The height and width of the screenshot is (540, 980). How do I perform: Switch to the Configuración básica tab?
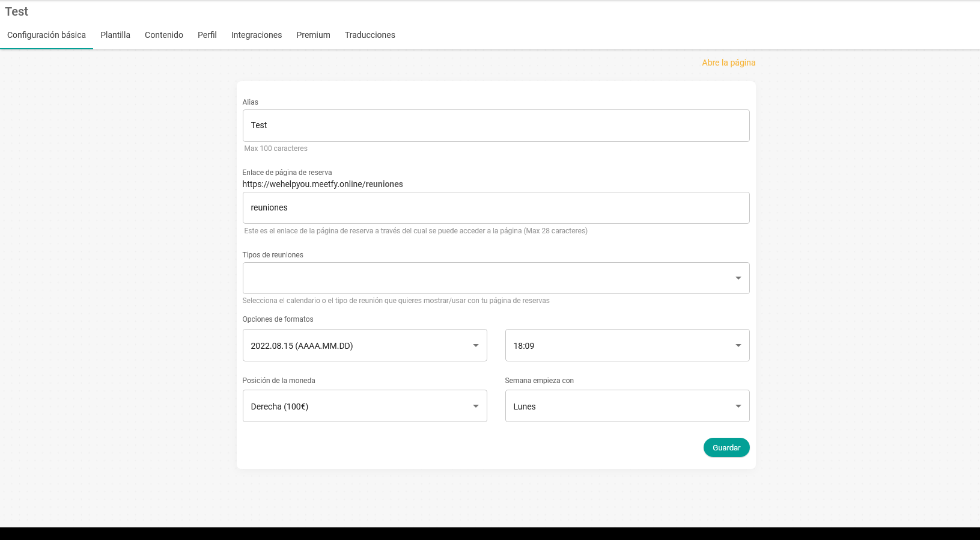click(46, 35)
